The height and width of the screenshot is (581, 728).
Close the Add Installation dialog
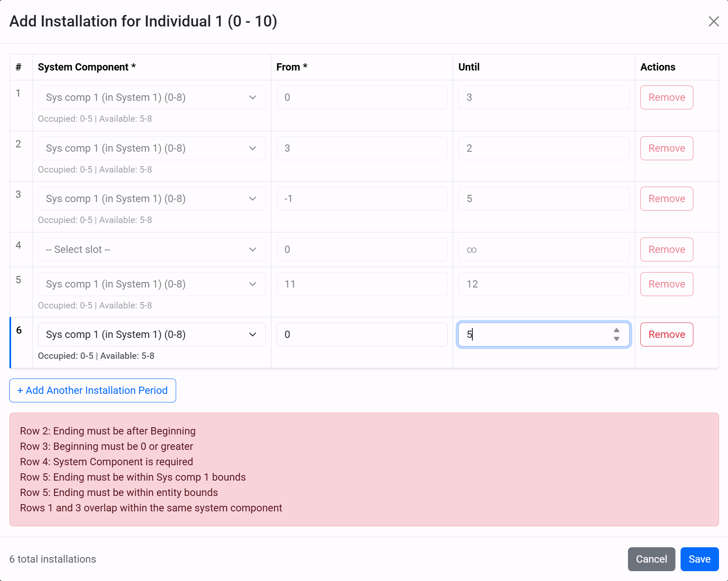coord(713,21)
